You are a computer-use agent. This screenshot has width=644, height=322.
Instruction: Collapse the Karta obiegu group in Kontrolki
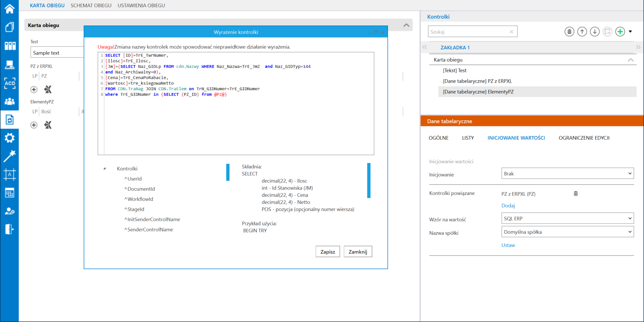coord(631,60)
